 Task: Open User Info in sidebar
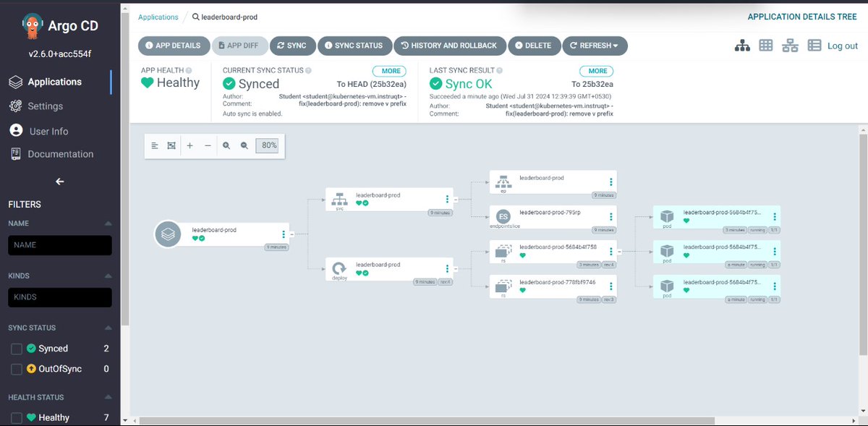[15, 131]
